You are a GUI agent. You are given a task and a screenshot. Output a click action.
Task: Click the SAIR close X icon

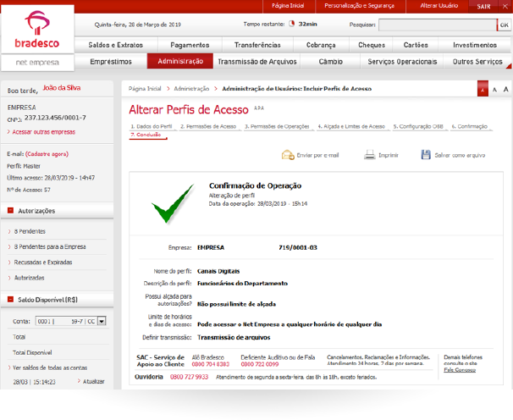coord(507,6)
